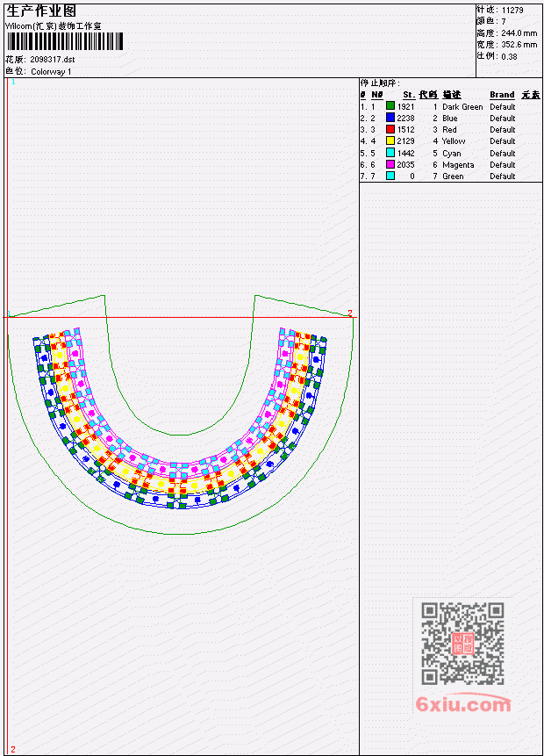Click 'Default' brand in the Magenta row
This screenshot has height=756, width=544.
[503, 165]
